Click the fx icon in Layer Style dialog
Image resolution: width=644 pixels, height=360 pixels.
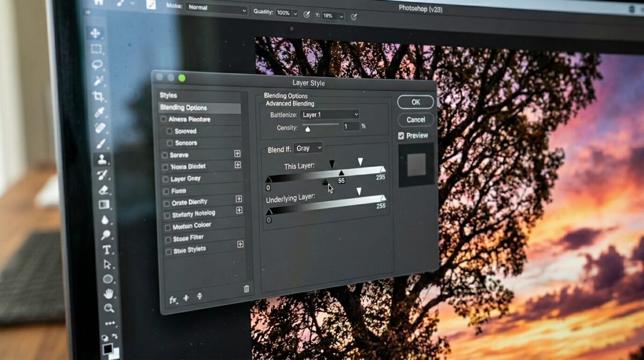pyautogui.click(x=173, y=300)
